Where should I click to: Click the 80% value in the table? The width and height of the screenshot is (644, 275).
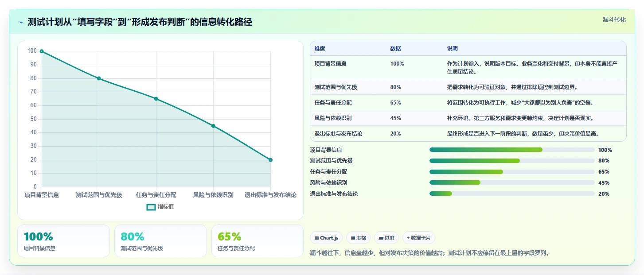click(x=395, y=87)
